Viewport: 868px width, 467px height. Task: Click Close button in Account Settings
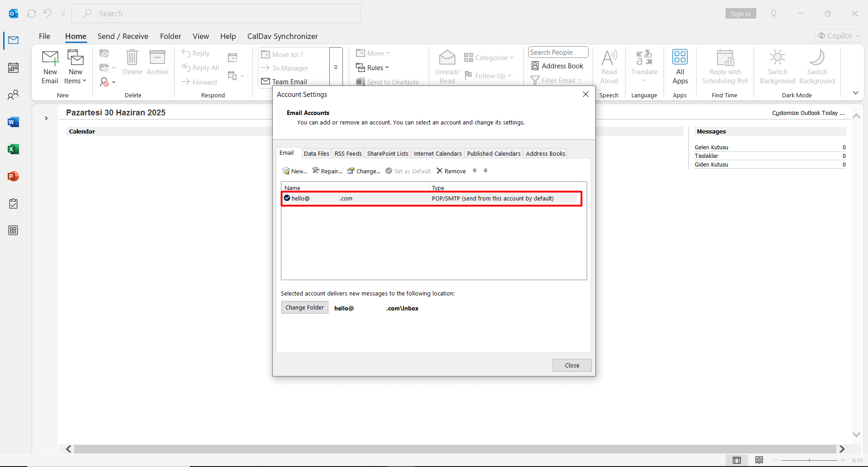(x=572, y=365)
